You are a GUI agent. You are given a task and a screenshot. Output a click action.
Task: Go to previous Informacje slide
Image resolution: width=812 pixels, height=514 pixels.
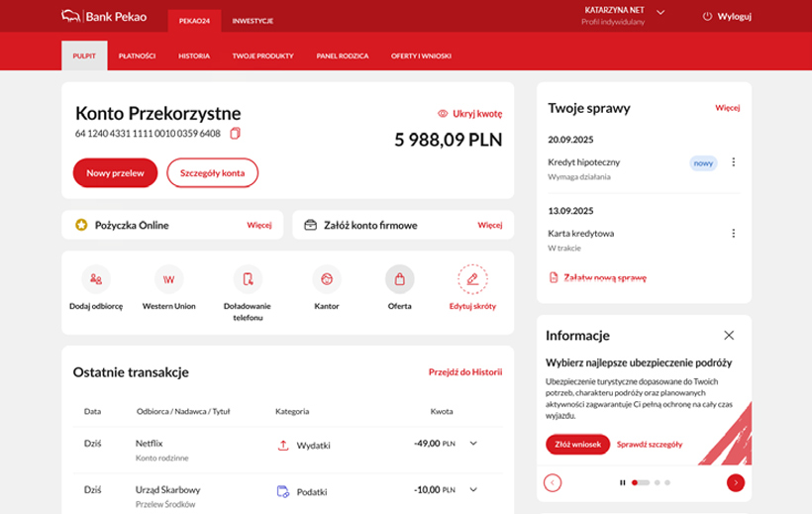(553, 482)
